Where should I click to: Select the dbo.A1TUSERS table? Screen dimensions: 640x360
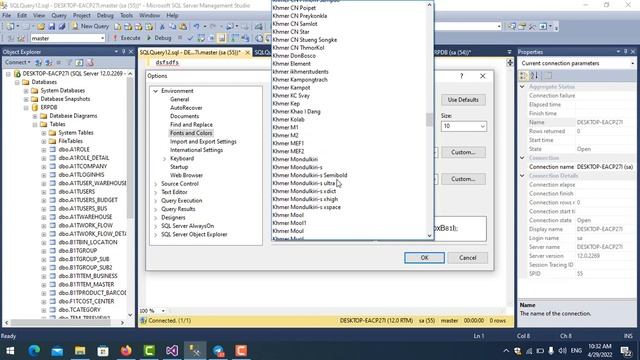(76, 192)
